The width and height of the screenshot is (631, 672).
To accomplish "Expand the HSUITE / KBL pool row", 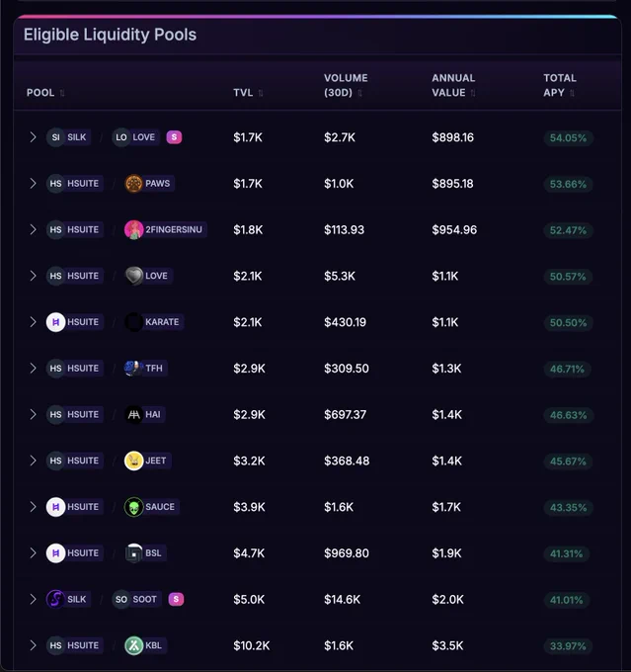I will [33, 645].
